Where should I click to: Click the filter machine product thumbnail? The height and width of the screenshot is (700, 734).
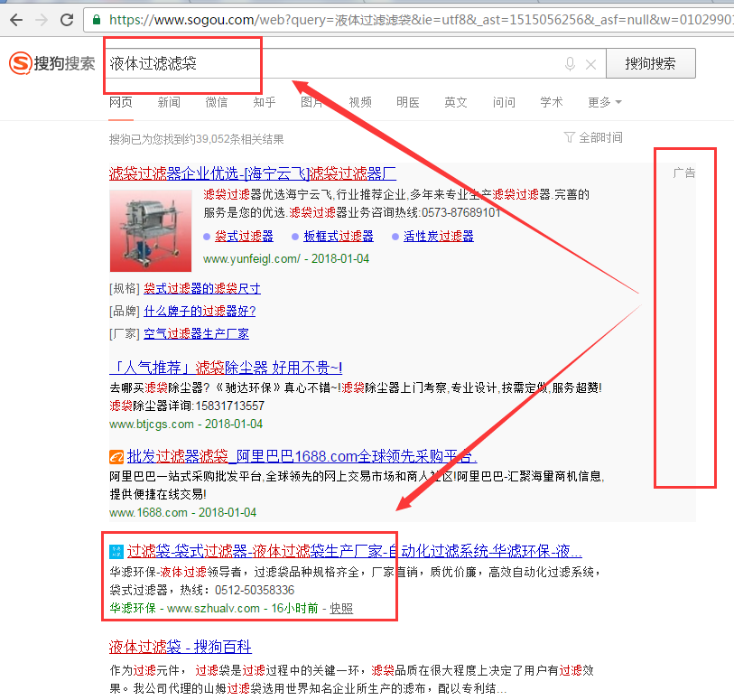pos(151,229)
